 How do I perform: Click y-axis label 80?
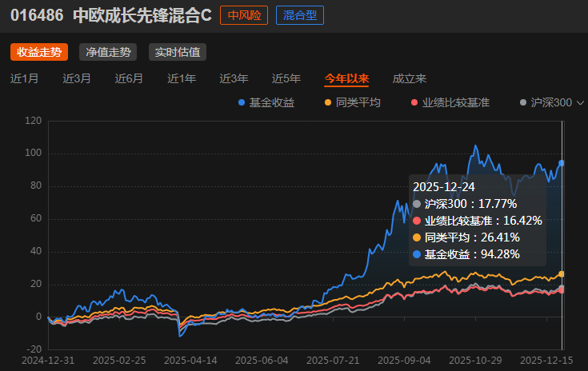[x=36, y=185]
